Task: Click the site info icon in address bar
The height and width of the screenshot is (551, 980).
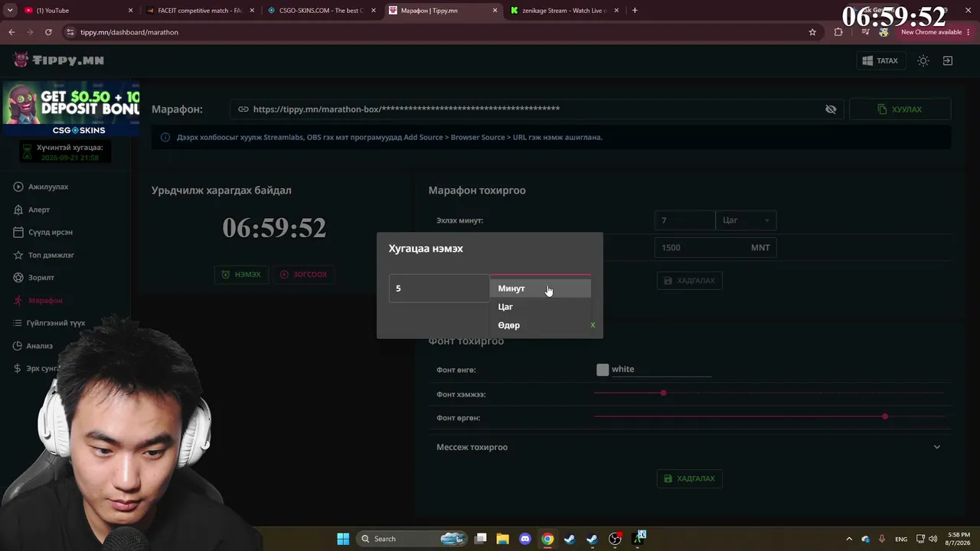Action: [70, 32]
